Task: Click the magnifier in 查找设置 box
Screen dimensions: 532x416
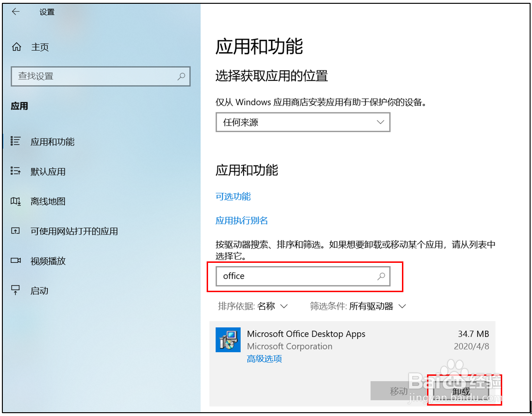Action: tap(181, 76)
